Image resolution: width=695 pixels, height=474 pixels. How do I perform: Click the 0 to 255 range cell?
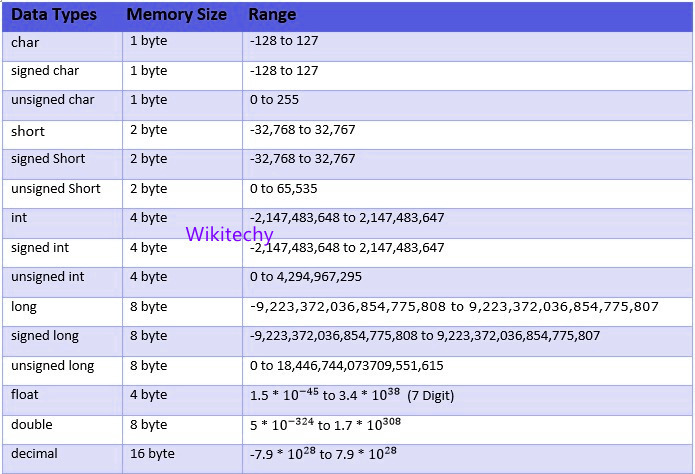(x=275, y=100)
